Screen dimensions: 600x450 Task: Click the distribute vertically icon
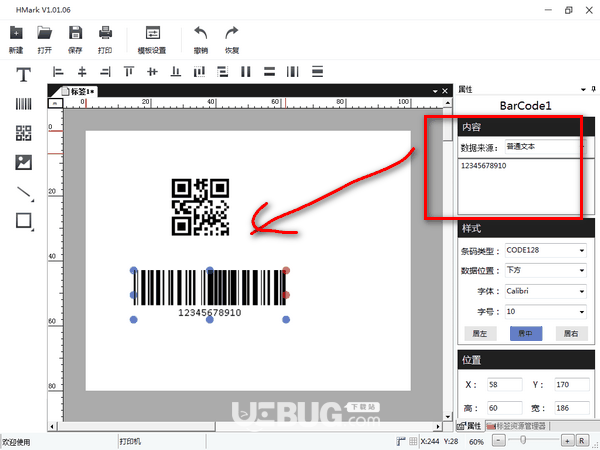click(x=223, y=72)
